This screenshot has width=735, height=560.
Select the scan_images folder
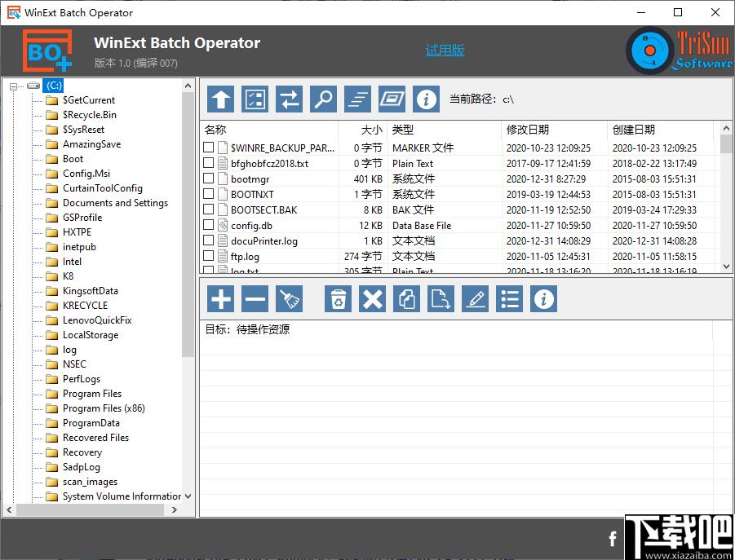[90, 482]
